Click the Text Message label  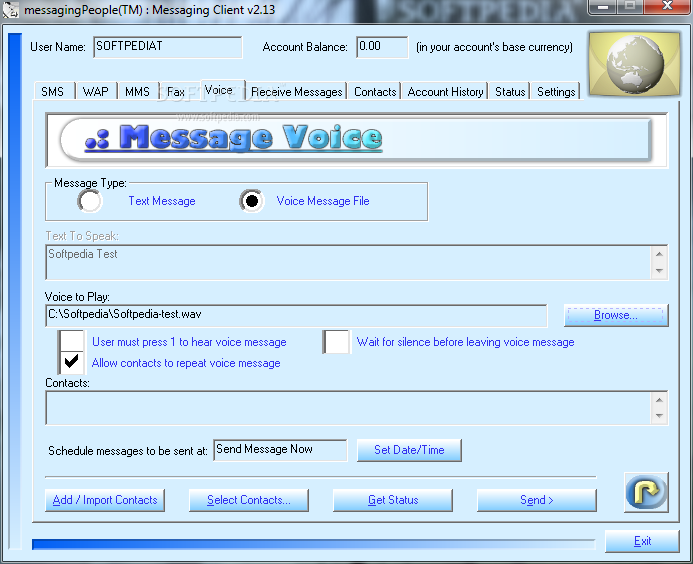(x=162, y=201)
